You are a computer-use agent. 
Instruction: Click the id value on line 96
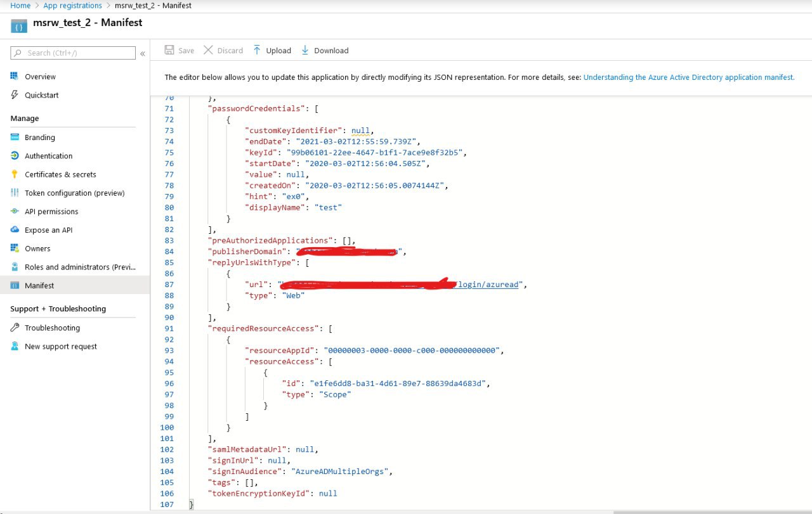(x=399, y=383)
